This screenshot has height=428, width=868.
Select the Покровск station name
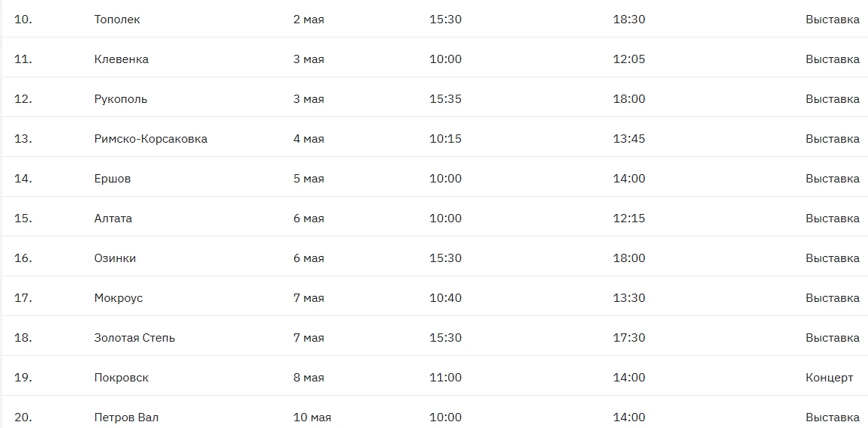(x=122, y=378)
